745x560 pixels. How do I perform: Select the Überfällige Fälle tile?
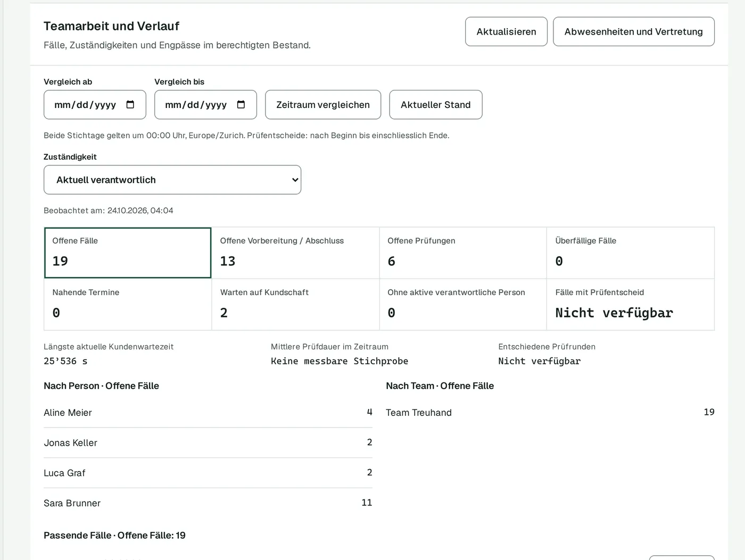coord(631,253)
